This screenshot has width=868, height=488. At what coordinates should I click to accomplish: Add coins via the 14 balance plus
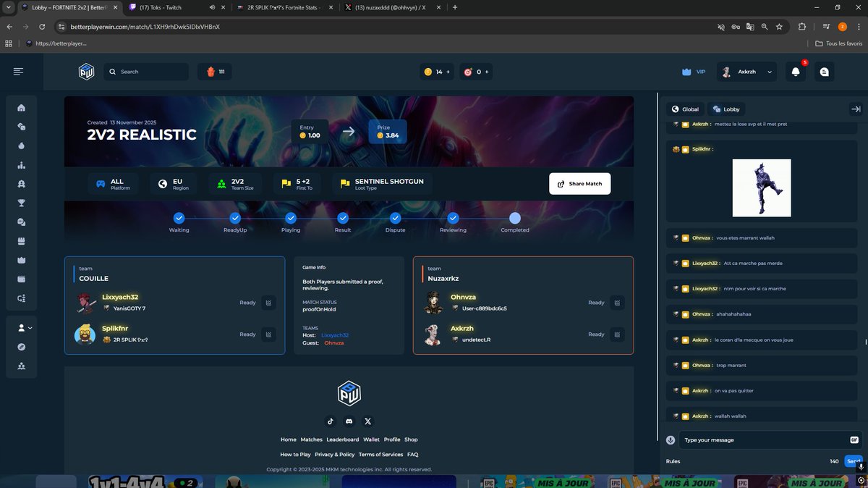point(448,72)
